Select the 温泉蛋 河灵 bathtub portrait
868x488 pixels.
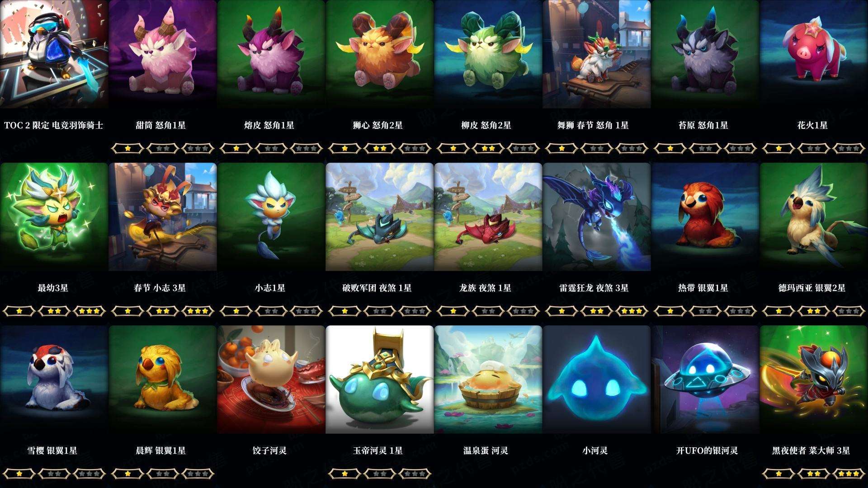click(488, 380)
